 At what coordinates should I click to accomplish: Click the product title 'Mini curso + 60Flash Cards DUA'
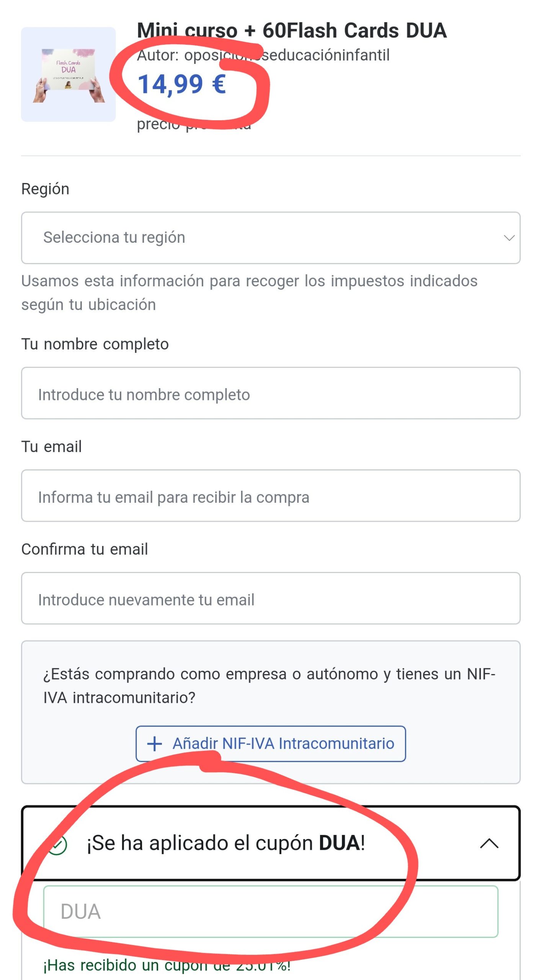[x=292, y=31]
